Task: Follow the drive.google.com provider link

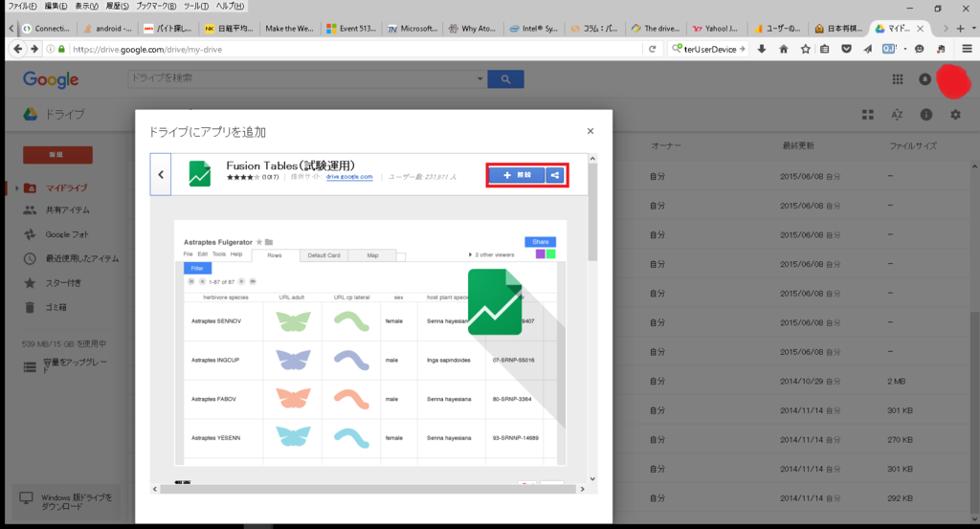Action: 348,177
